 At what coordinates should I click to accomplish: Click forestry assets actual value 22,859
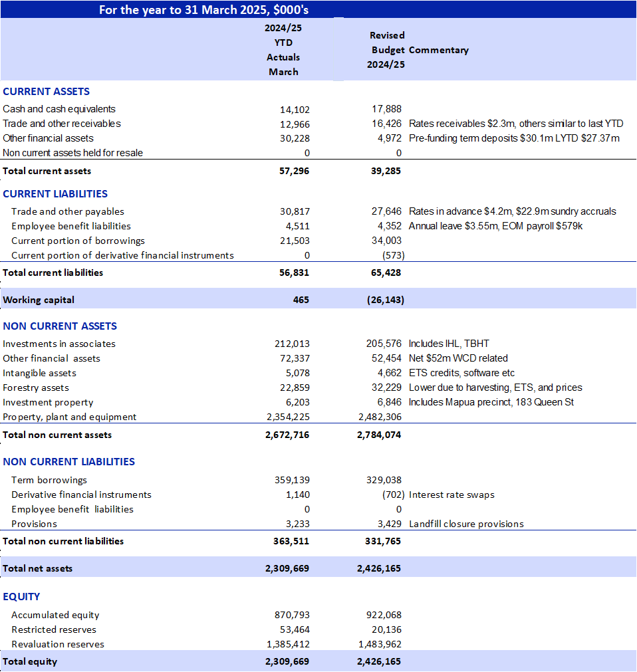click(295, 388)
